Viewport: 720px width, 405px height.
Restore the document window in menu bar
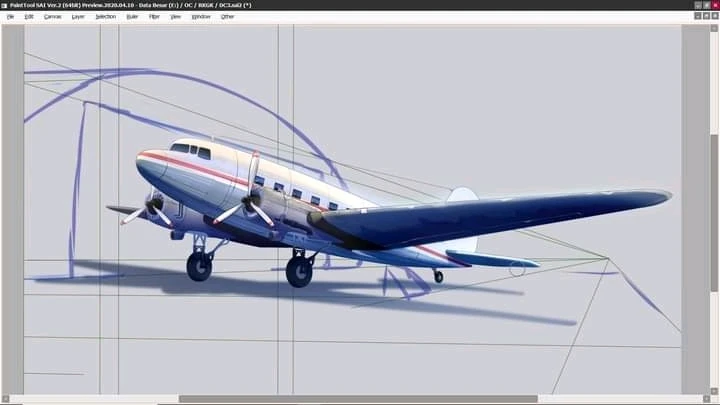point(704,17)
